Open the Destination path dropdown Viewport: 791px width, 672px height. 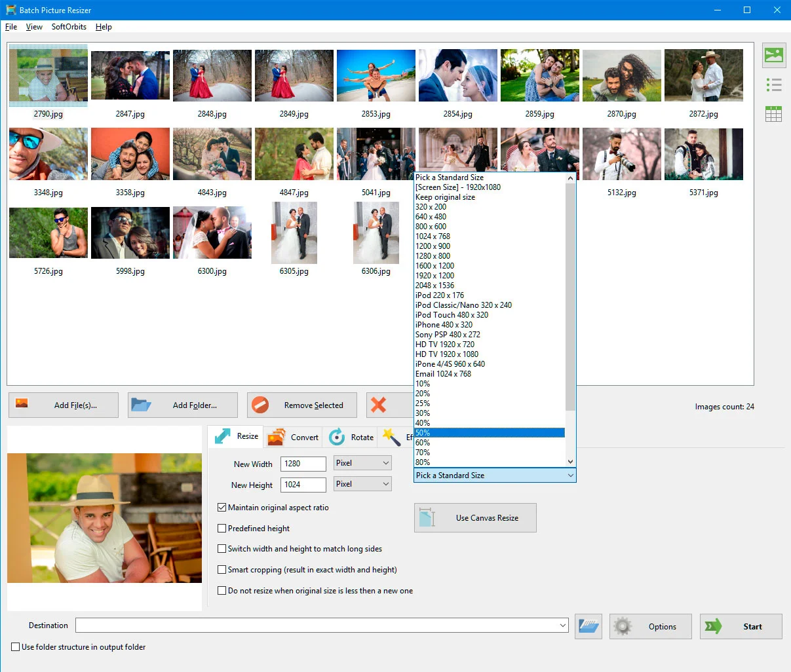click(x=562, y=625)
